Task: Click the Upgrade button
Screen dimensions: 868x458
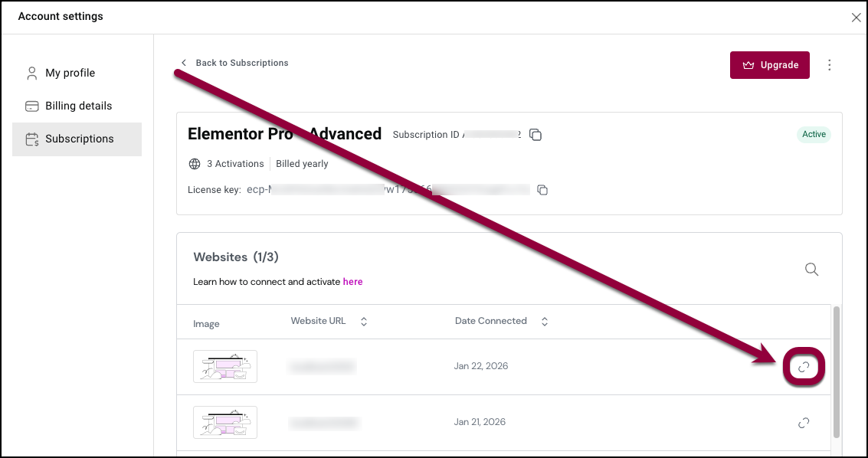Action: (x=769, y=65)
